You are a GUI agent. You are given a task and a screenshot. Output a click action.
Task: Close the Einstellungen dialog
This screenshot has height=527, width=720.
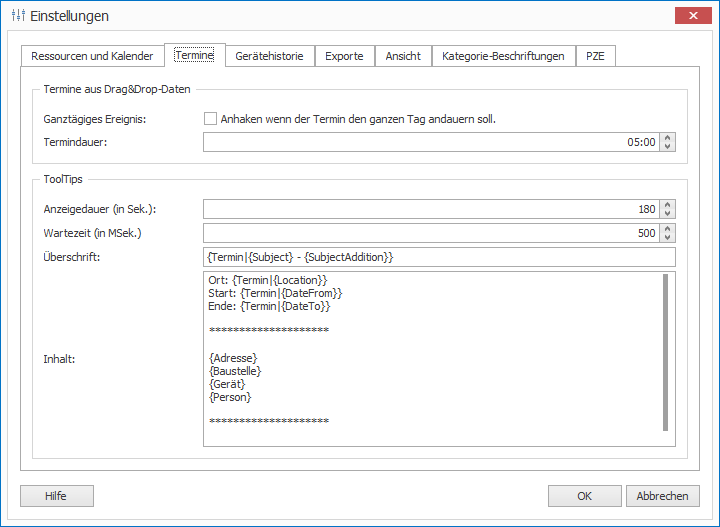(x=693, y=16)
